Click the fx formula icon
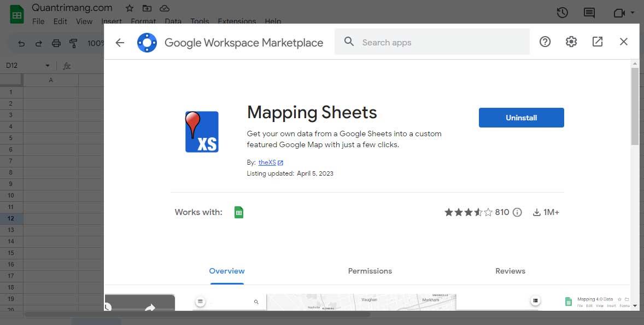This screenshot has width=644, height=325. pos(67,66)
